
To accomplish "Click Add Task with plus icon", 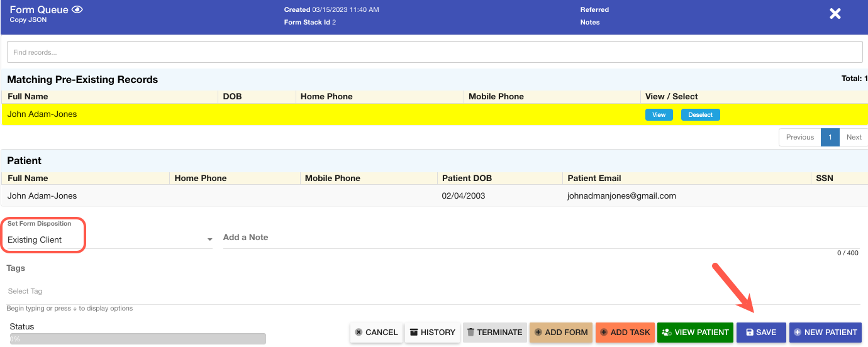I will tap(624, 333).
